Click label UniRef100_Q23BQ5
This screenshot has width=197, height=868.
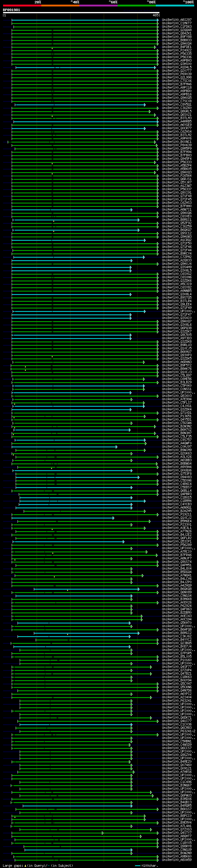pos(176,643)
